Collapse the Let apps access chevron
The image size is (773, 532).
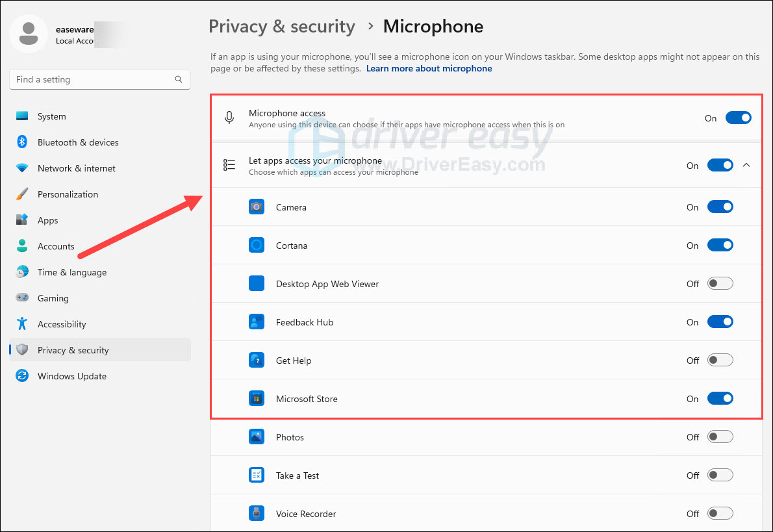tap(746, 165)
